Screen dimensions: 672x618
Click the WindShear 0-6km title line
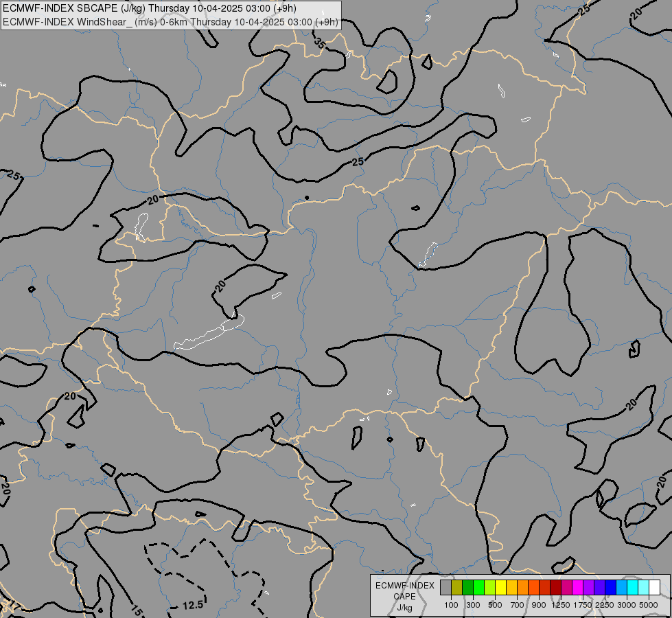click(170, 22)
